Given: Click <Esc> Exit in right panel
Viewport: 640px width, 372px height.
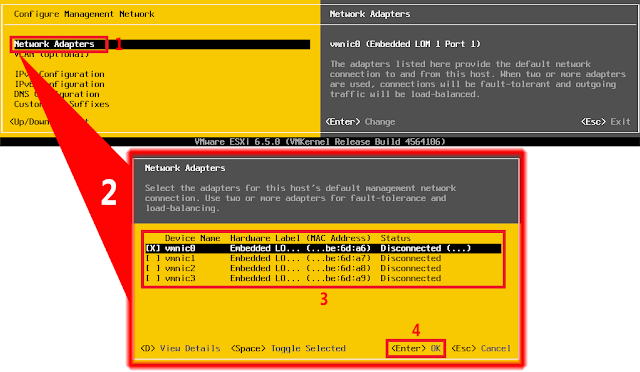Looking at the screenshot, I should tap(606, 122).
